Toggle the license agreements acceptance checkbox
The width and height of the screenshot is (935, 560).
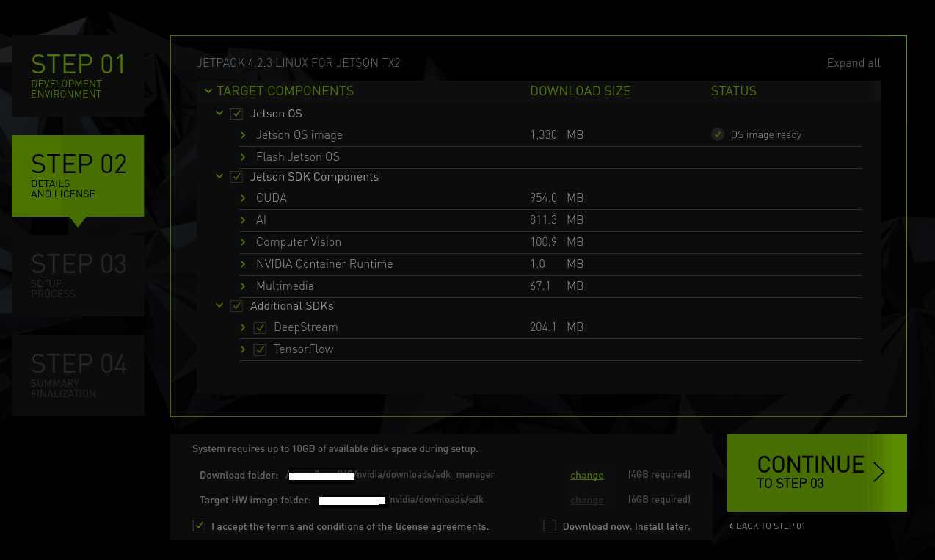[x=199, y=526]
